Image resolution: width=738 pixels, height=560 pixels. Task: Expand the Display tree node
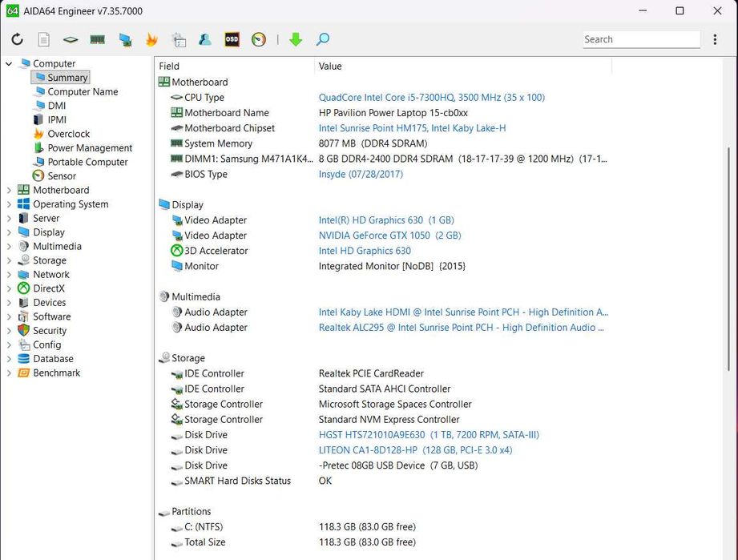click(9, 232)
